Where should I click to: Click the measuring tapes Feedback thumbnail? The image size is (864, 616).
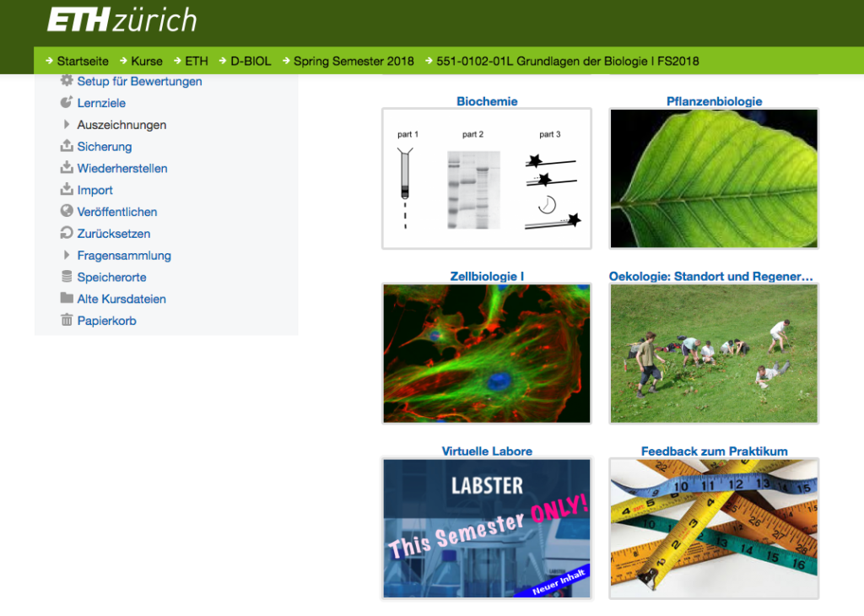point(714,528)
